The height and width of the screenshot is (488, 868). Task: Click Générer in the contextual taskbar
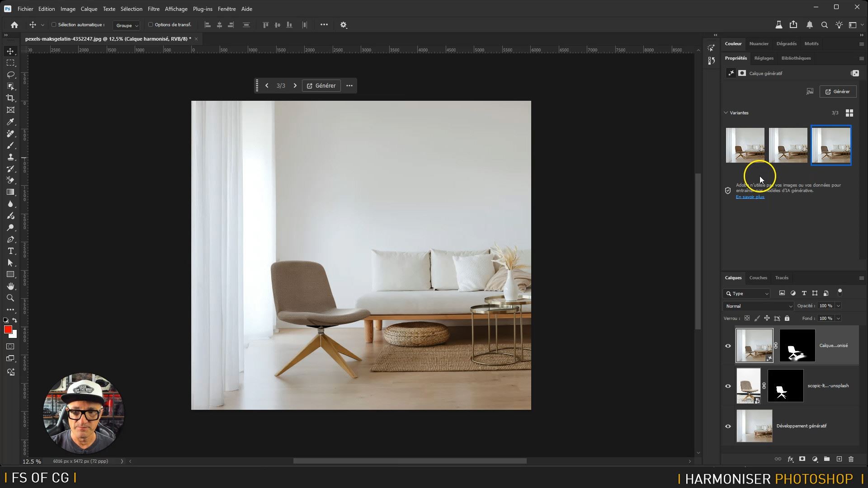pos(321,86)
